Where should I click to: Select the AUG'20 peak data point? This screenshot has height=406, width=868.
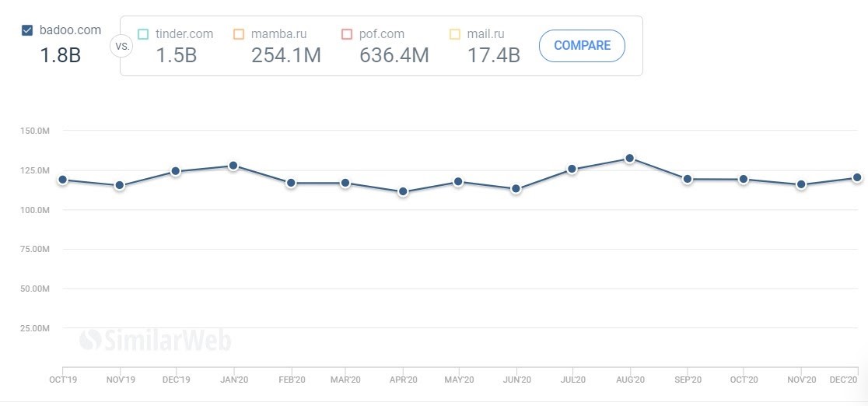click(629, 158)
